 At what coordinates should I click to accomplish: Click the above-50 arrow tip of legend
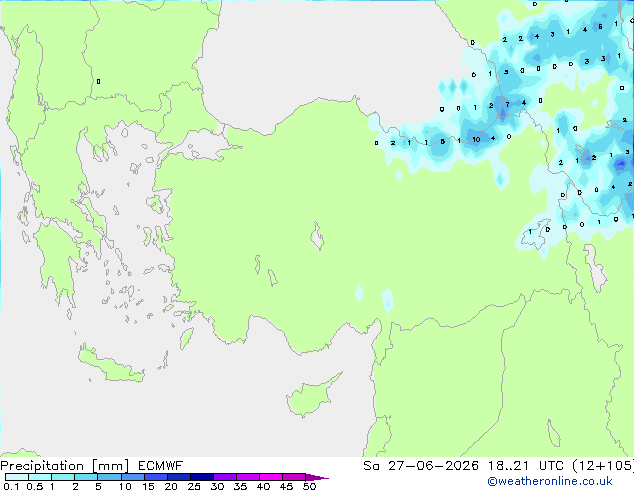317,477
